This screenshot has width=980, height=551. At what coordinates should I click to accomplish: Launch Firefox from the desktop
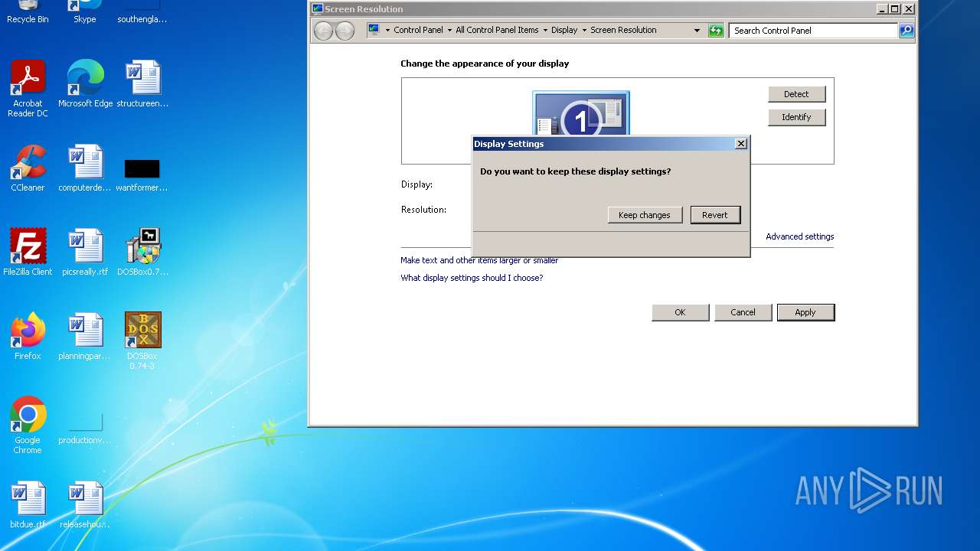point(28,336)
